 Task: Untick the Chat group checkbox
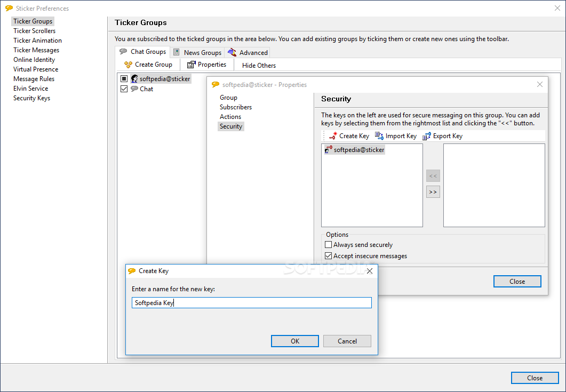124,89
